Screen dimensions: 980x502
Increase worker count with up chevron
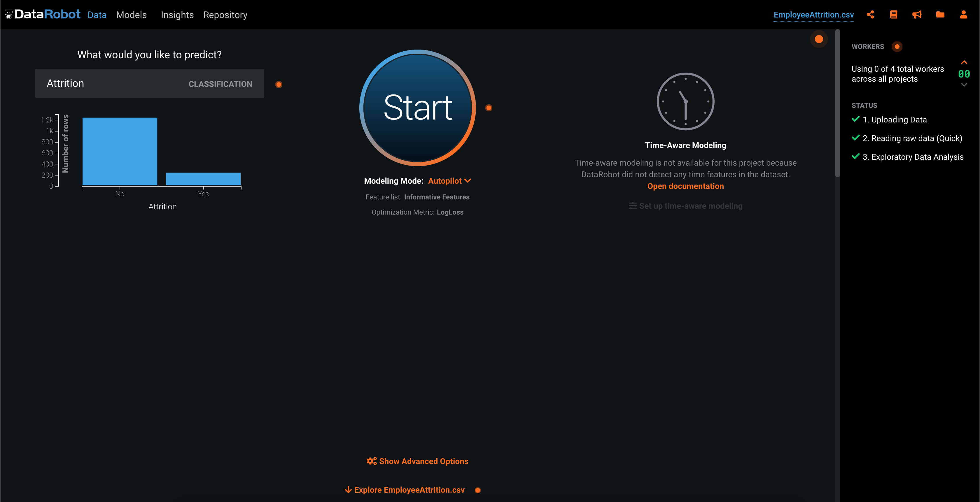click(964, 62)
